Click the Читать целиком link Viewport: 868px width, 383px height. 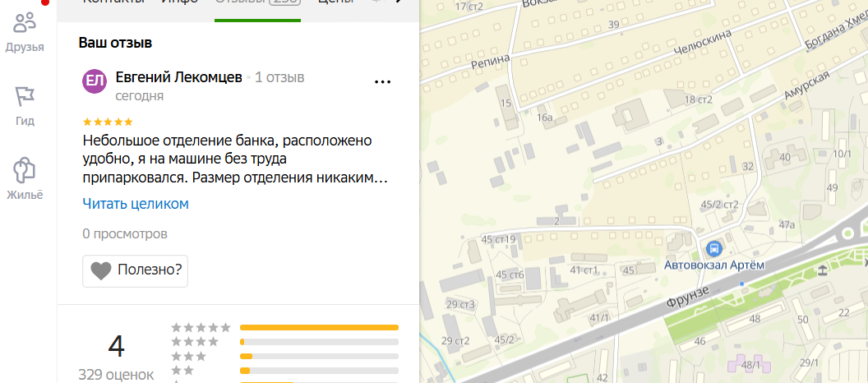point(136,204)
